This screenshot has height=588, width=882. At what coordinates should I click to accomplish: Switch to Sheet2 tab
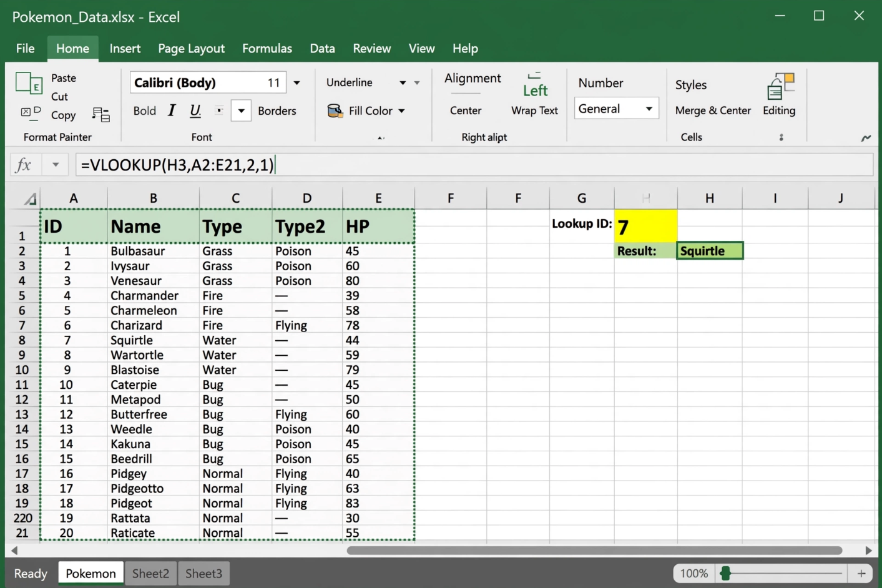pos(150,573)
